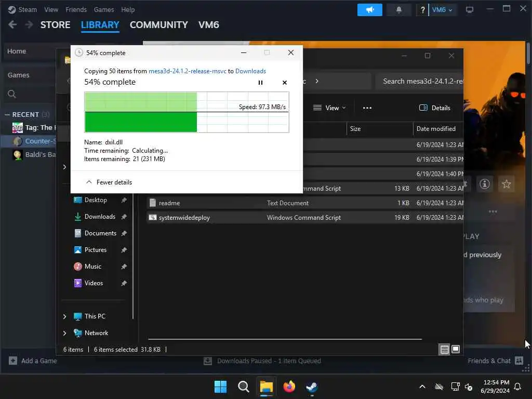Click Steam's forward navigation arrow
The width and height of the screenshot is (532, 399).
tap(29, 25)
